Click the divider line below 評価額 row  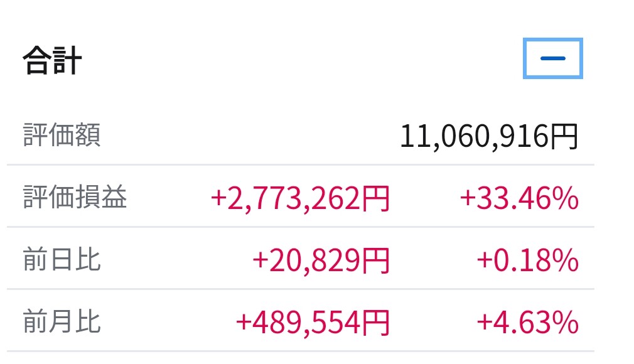coord(300,165)
